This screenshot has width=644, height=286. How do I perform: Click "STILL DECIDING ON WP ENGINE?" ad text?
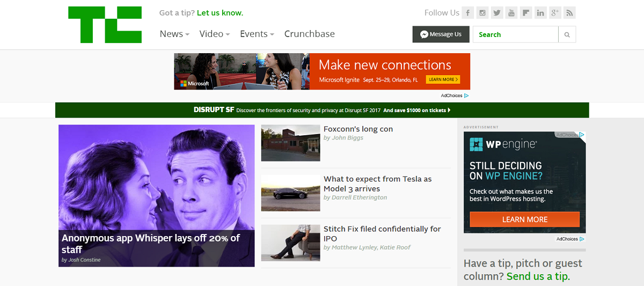506,171
